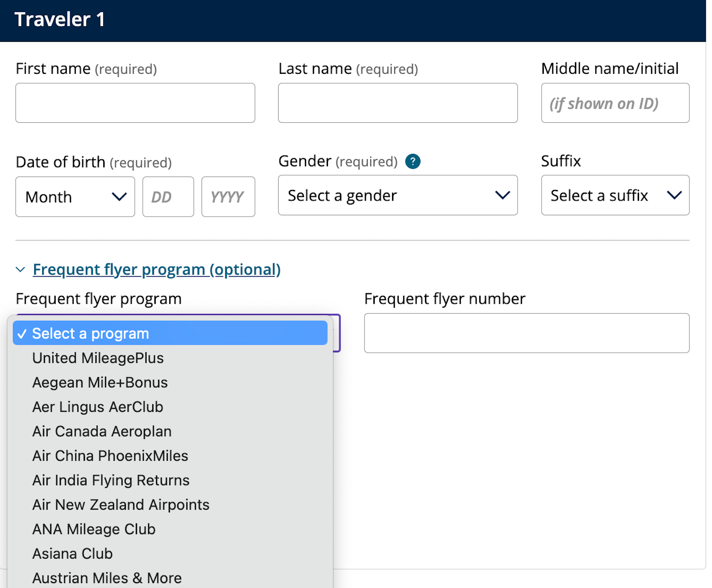Choose Air New Zealand Airpoints
The image size is (712, 588).
pyautogui.click(x=121, y=505)
